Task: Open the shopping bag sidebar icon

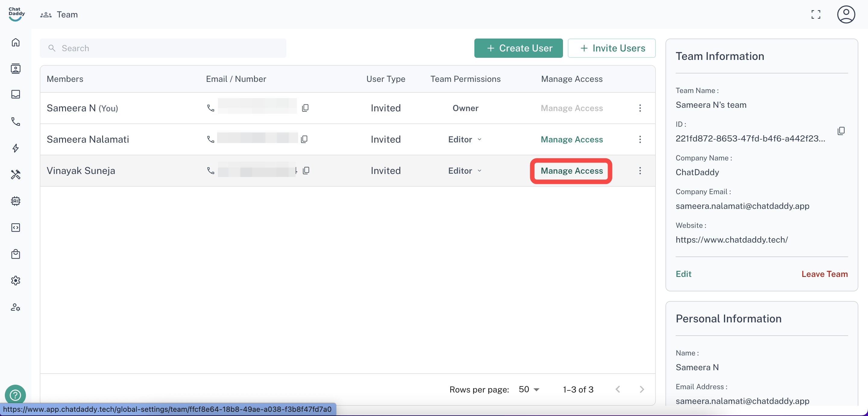Action: click(x=15, y=254)
